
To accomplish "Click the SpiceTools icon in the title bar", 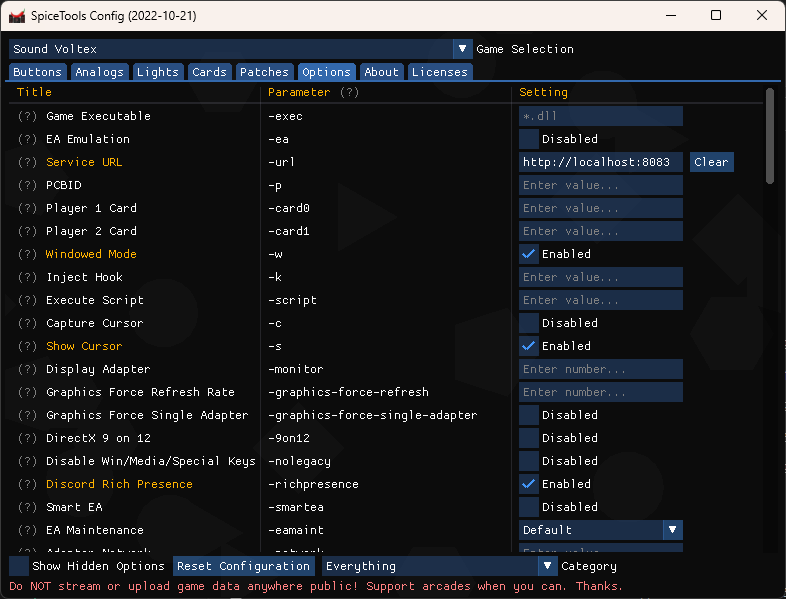I will pos(17,16).
